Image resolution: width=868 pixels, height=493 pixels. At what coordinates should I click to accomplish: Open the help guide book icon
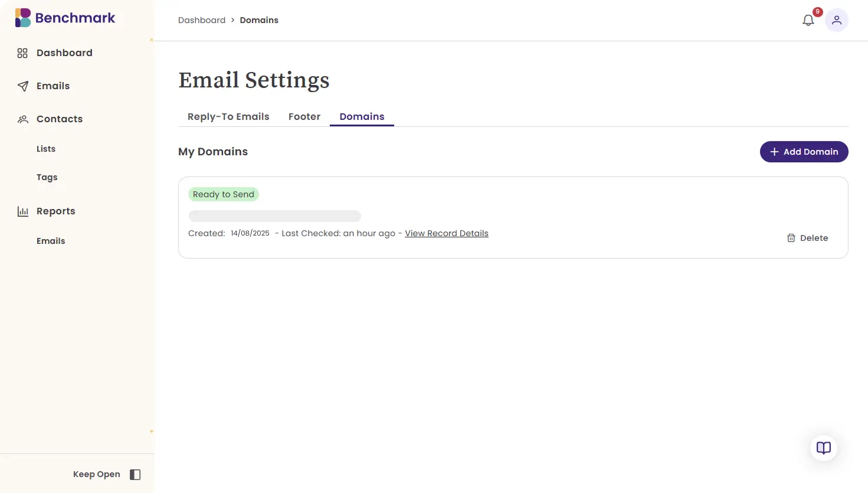(x=823, y=448)
